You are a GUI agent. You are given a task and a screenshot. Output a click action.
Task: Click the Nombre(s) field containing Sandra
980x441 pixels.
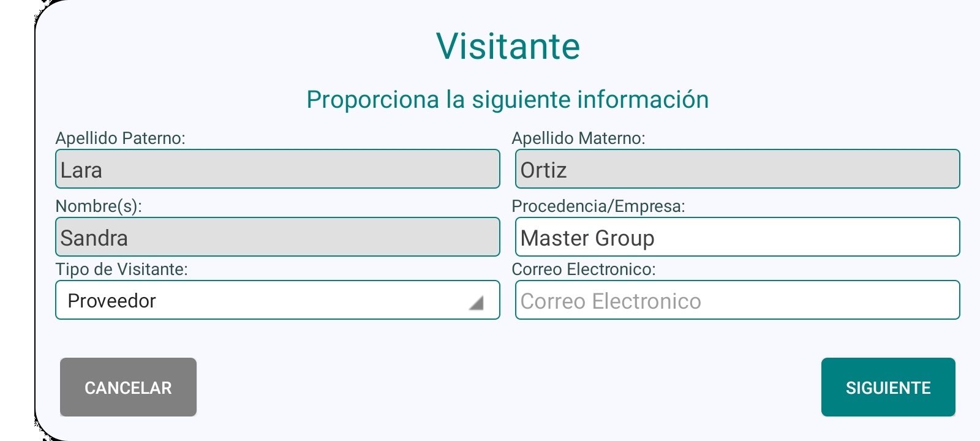[277, 237]
